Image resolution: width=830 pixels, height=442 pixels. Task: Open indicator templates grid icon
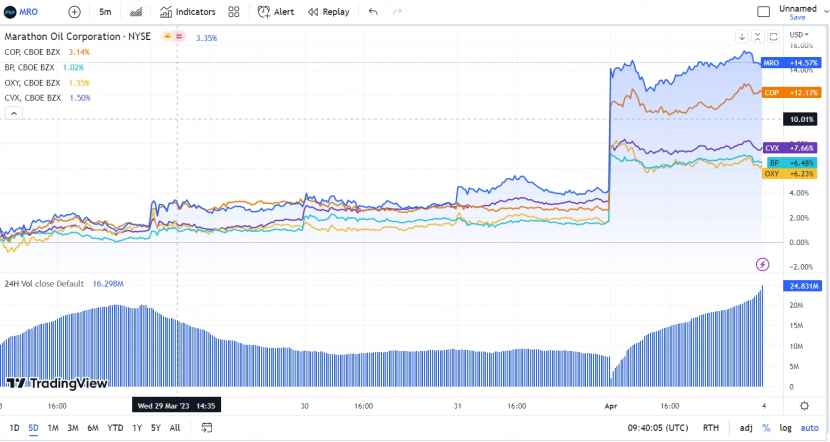click(x=234, y=12)
